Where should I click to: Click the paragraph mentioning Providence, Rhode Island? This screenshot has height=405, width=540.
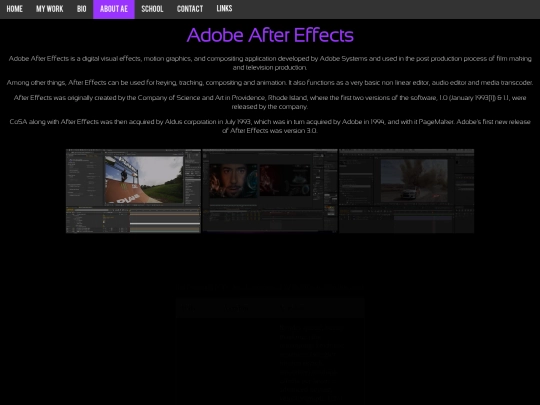click(270, 102)
